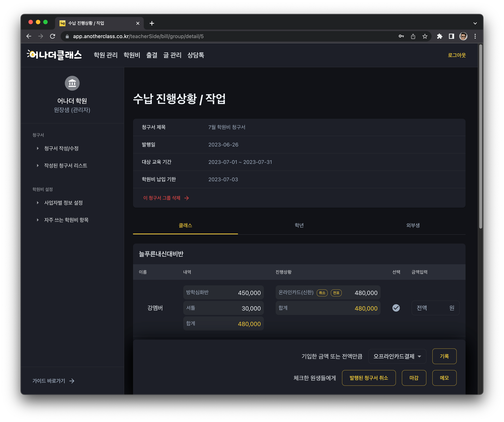Click the 메모 button
This screenshot has height=422, width=504.
point(444,378)
